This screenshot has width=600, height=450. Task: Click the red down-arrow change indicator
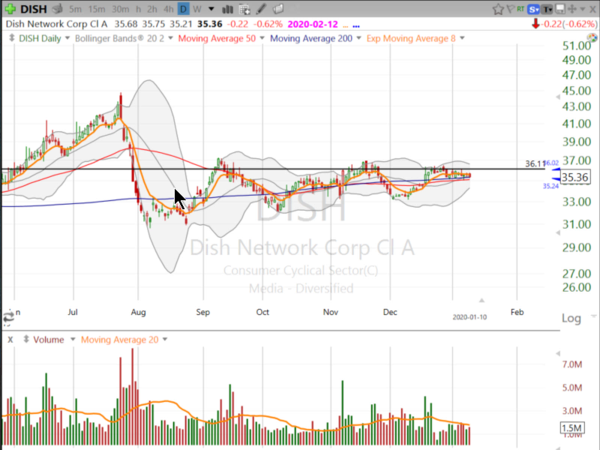tap(536, 24)
